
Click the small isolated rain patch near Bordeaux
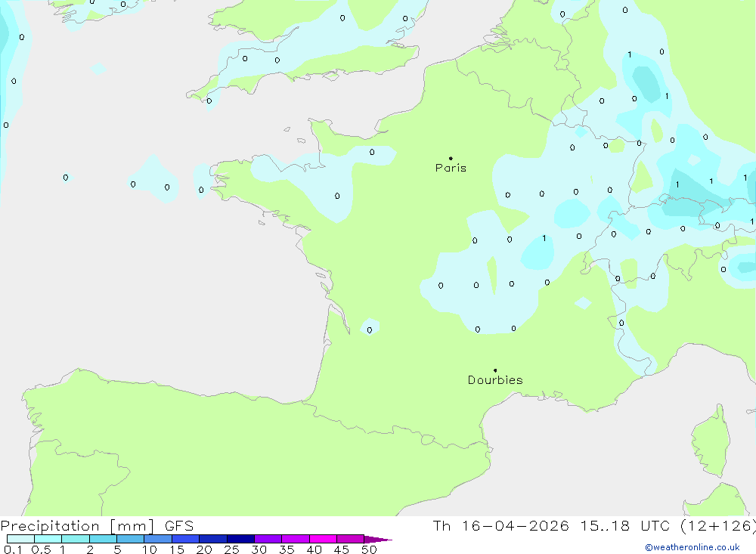coord(370,328)
